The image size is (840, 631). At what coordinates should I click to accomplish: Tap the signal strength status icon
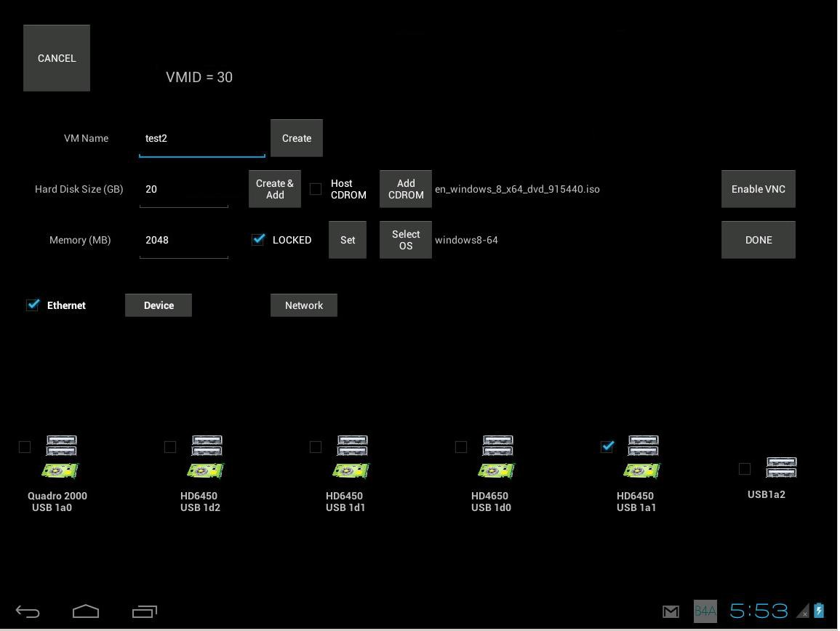coord(803,611)
